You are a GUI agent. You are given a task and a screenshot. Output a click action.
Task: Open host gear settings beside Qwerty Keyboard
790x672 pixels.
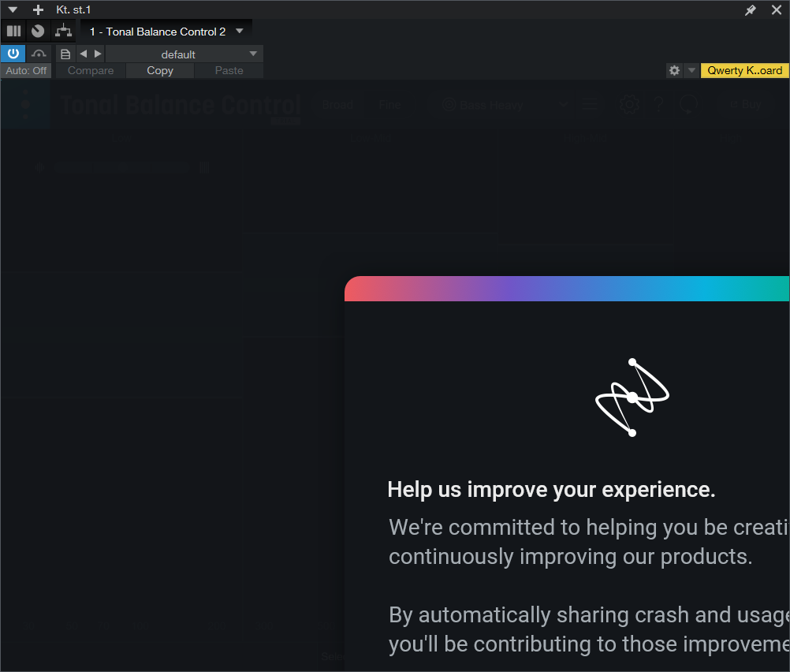pyautogui.click(x=675, y=70)
